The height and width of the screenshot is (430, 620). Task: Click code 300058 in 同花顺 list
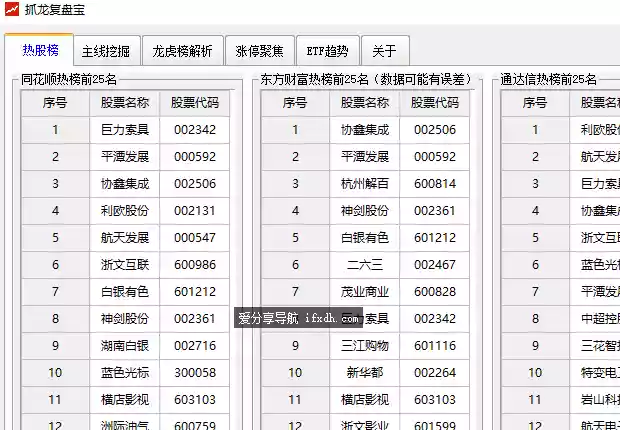pyautogui.click(x=195, y=372)
